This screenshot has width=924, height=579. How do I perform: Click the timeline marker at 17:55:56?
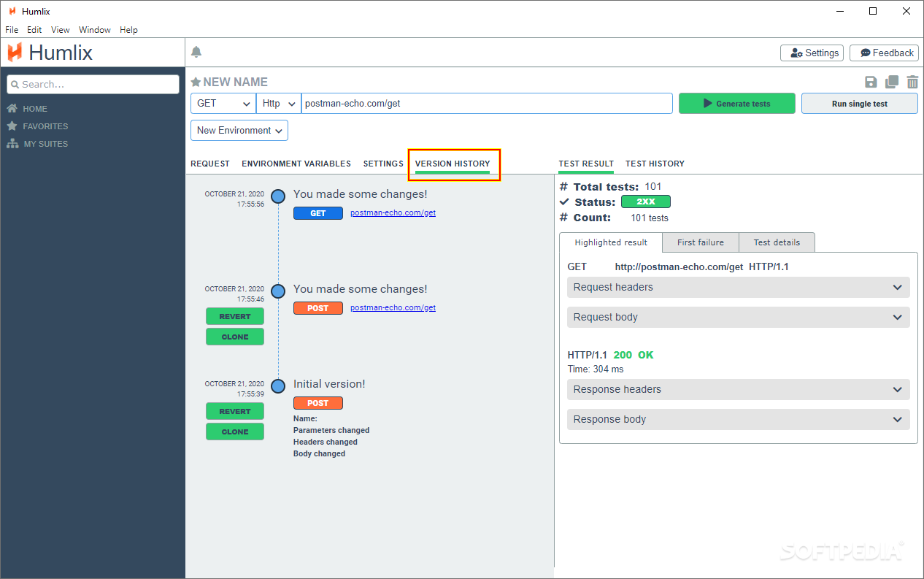tap(278, 196)
